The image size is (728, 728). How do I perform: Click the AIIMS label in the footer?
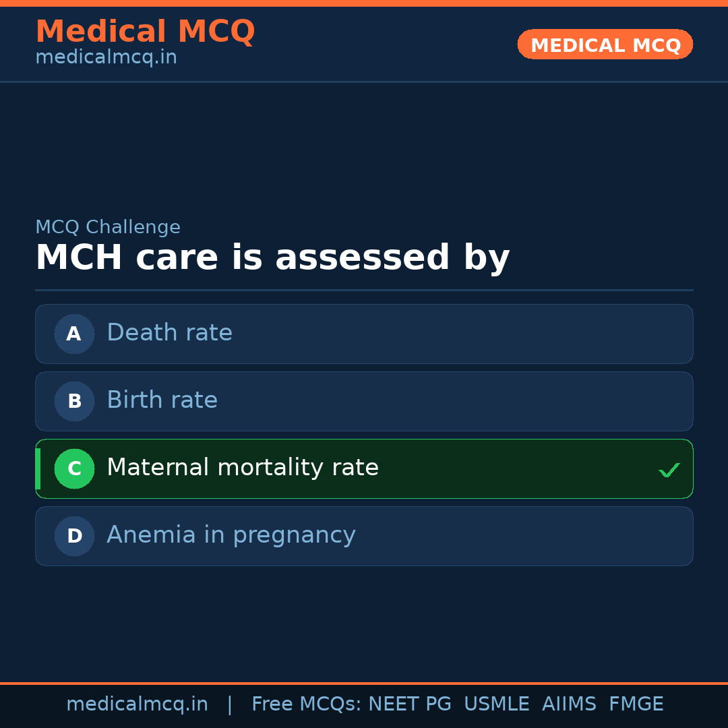[x=570, y=704]
